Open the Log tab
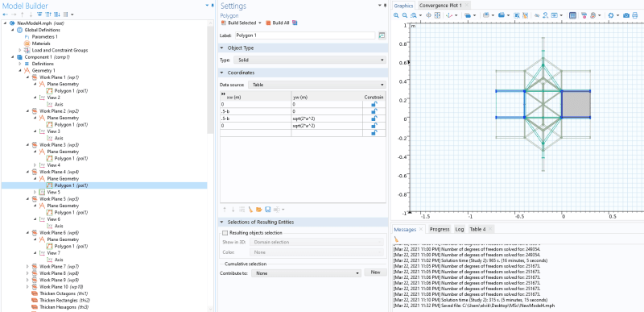This screenshot has height=312, width=644. click(x=459, y=229)
